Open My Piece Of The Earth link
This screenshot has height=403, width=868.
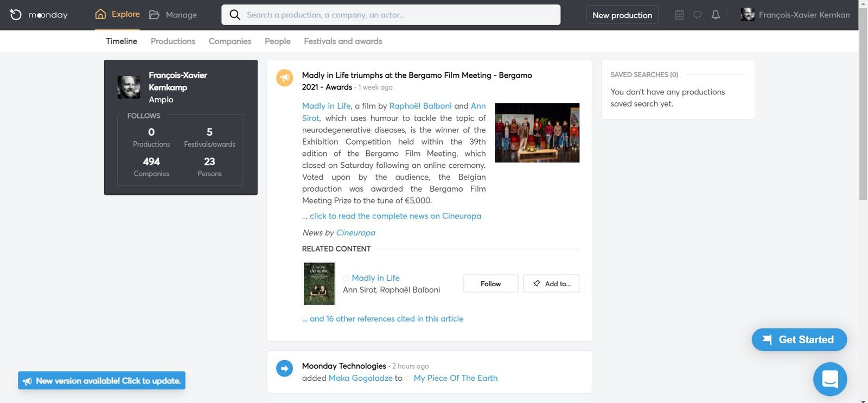pos(456,378)
